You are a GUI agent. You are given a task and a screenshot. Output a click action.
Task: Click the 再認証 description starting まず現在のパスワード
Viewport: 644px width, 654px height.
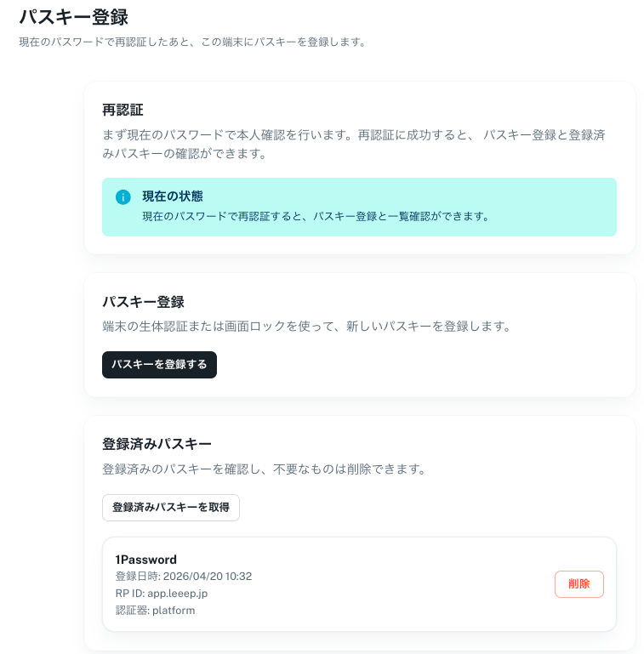tap(354, 145)
